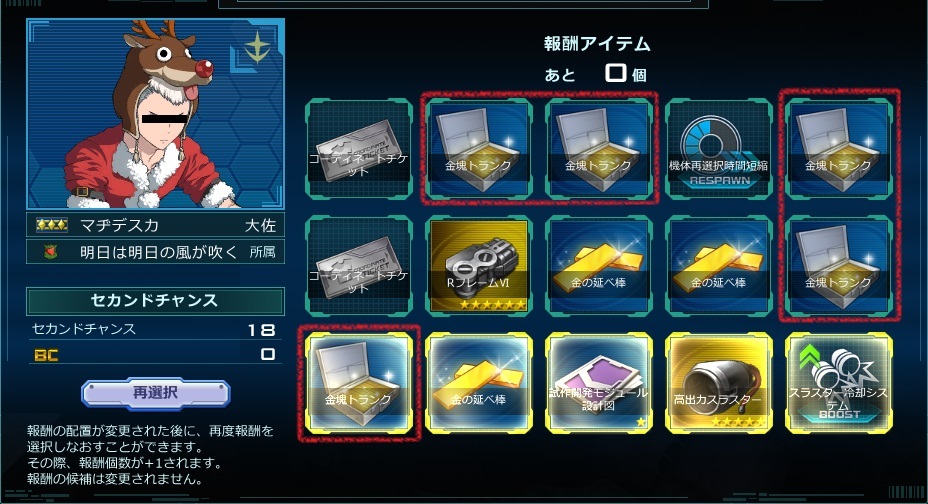Screen dimensions: 928x504
Task: Select the 金の延べ棒 right of RフレームVI
Action: [x=598, y=266]
